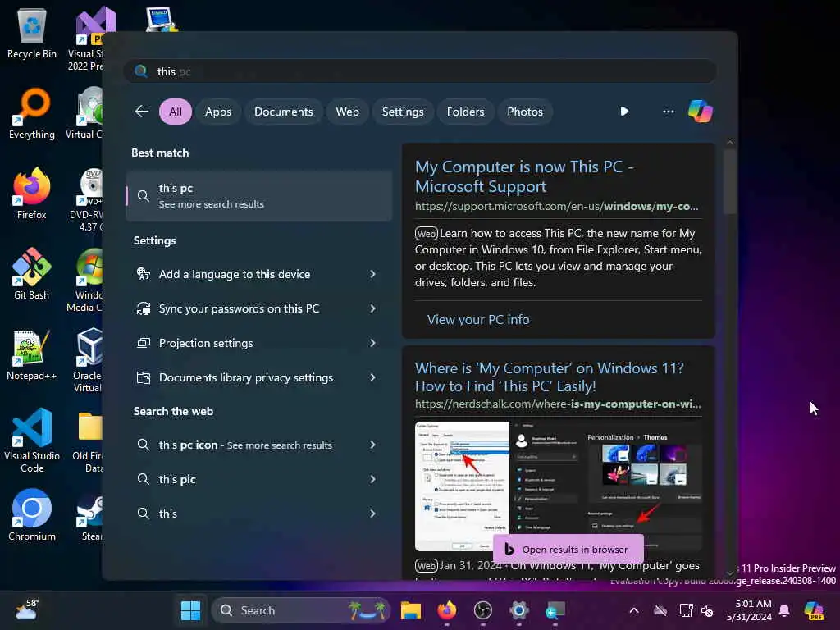Click the muted volume tray icon
Image resolution: width=840 pixels, height=630 pixels.
point(708,610)
